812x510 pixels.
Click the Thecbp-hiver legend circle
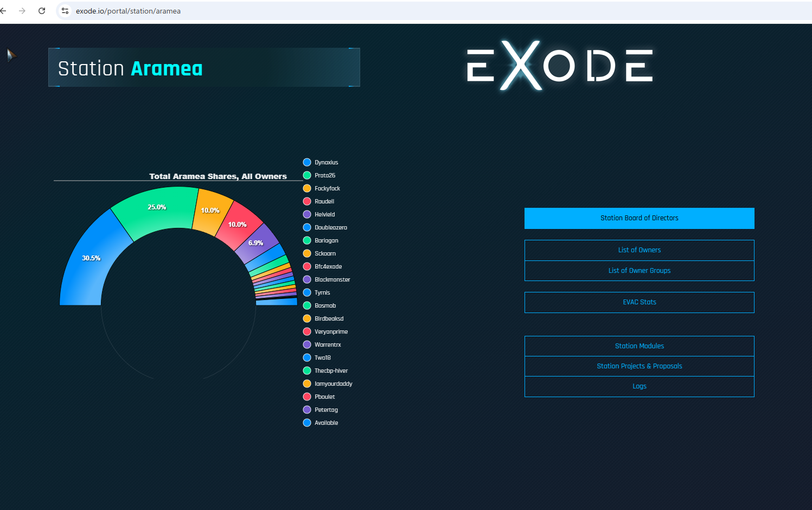point(307,371)
